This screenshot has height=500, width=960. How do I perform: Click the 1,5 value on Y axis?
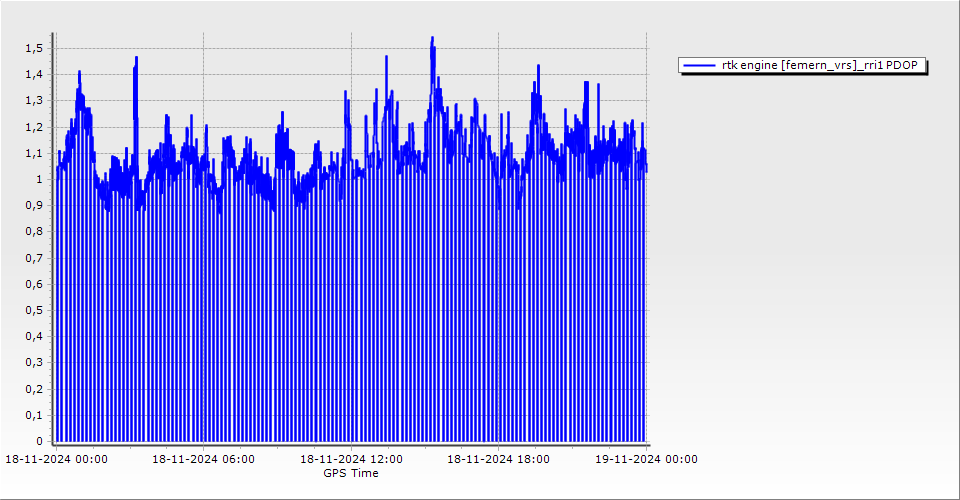[x=34, y=48]
